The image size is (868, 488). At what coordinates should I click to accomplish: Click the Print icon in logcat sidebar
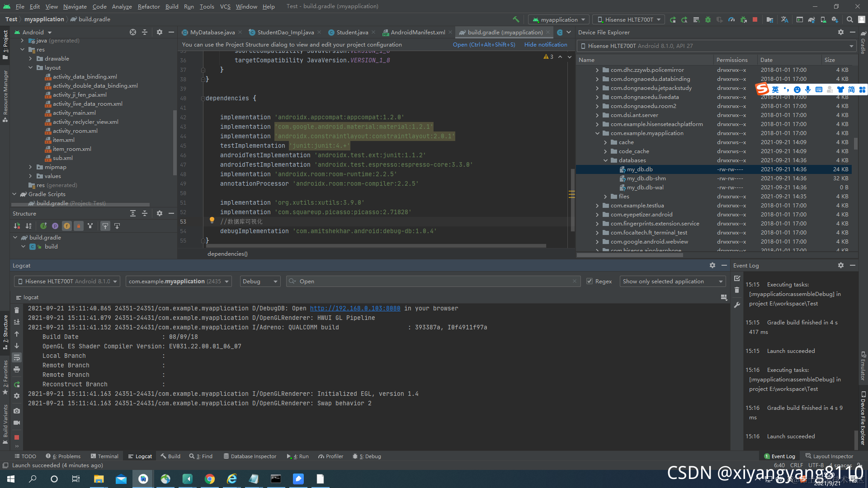[17, 369]
